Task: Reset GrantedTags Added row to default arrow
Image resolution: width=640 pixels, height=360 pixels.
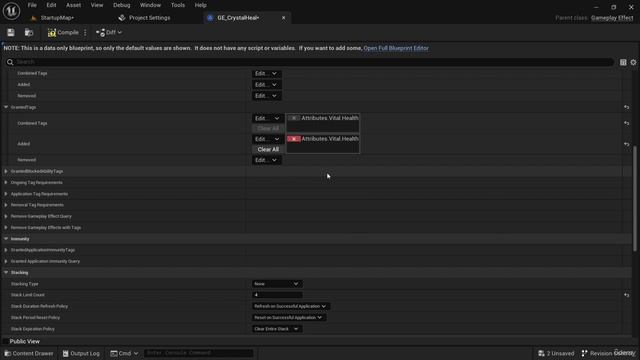Action: click(x=627, y=144)
